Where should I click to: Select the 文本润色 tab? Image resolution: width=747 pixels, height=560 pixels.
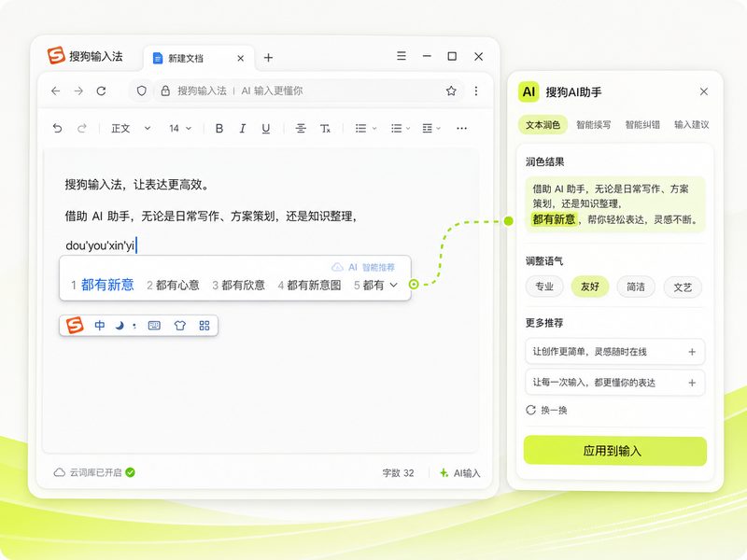[543, 125]
